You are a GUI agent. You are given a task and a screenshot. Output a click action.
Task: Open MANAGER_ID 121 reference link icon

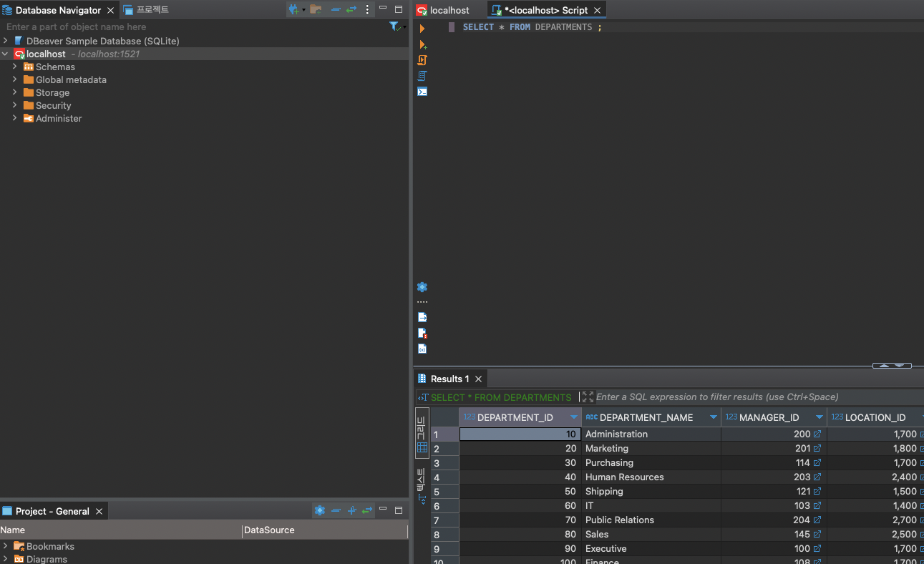point(817,491)
